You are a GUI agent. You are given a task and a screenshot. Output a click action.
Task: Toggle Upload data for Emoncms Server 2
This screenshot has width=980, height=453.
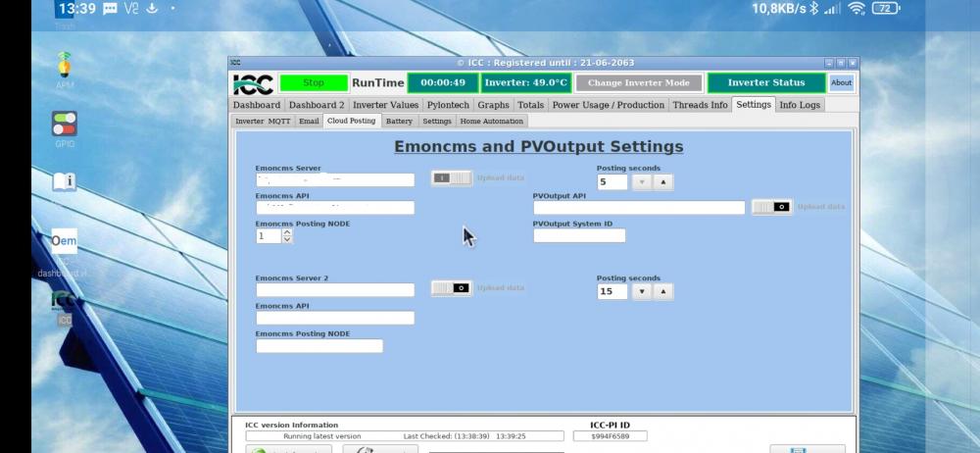(x=451, y=288)
